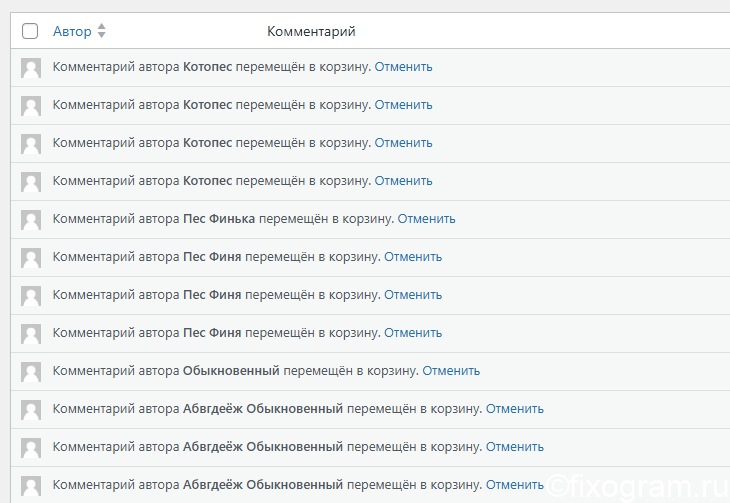Tick the select-all checkbox beside Автор
The width and height of the screenshot is (730, 503).
(x=30, y=31)
